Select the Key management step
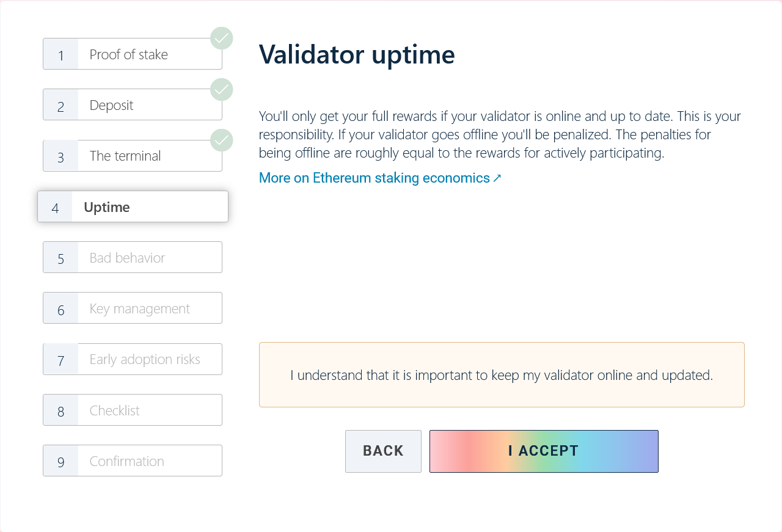Viewport: 782px width, 532px height. point(132,308)
